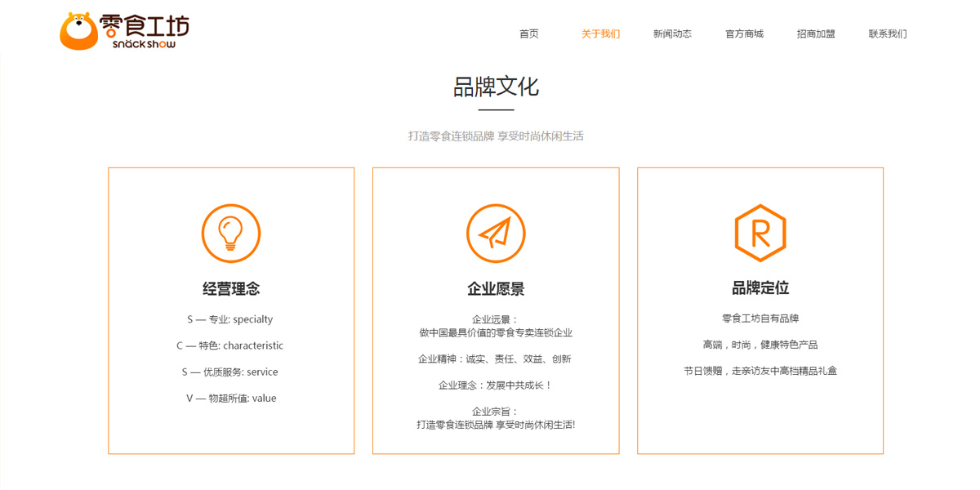Go to 新闻动态 in the navigation
This screenshot has width=980, height=490.
point(672,33)
